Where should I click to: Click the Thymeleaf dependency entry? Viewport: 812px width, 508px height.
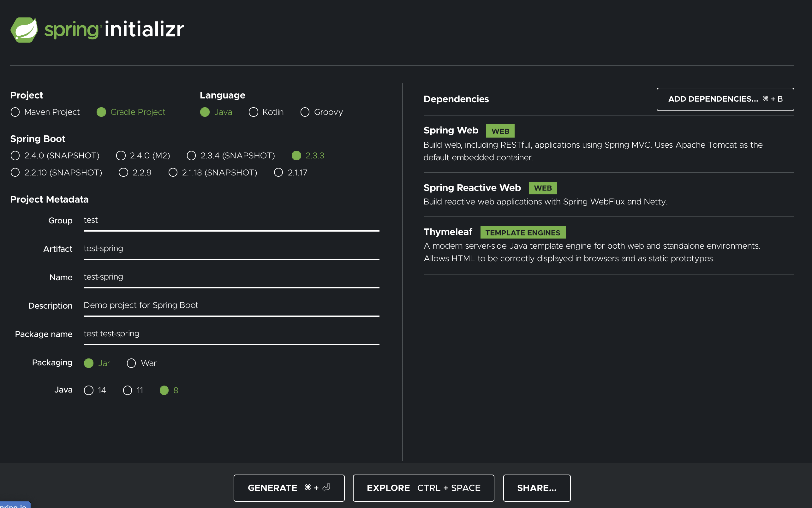pyautogui.click(x=448, y=232)
